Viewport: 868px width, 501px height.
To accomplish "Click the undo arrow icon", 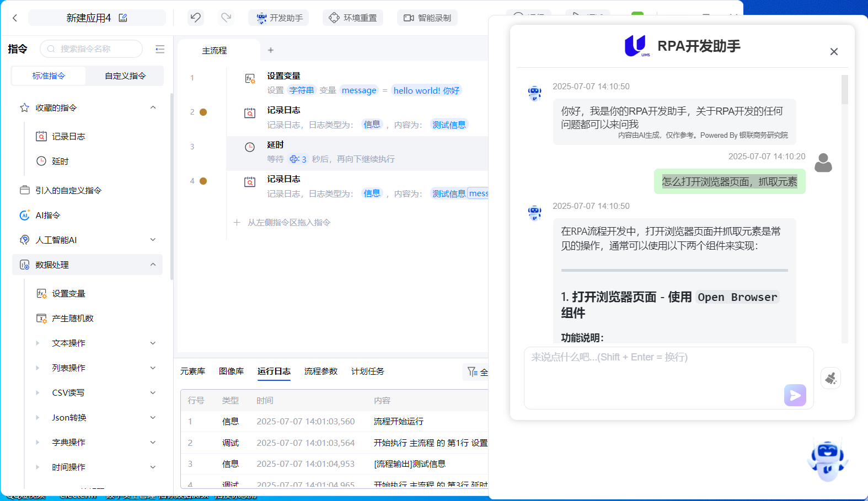I will pos(196,18).
